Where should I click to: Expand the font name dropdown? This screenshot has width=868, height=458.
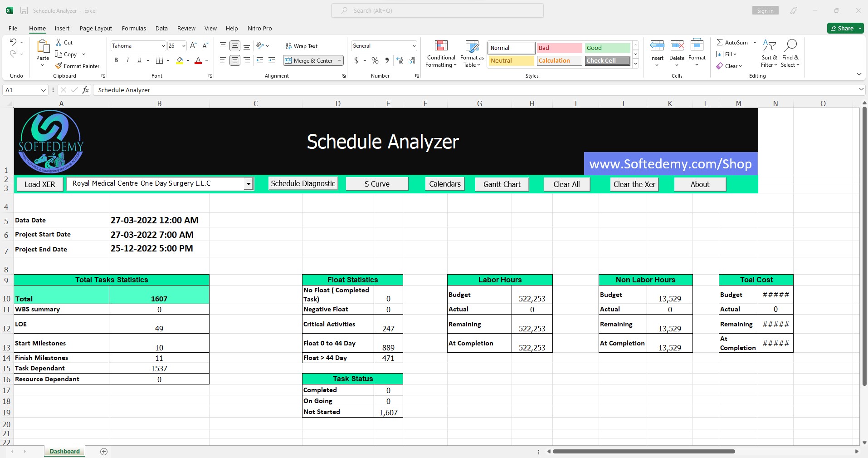coord(163,46)
